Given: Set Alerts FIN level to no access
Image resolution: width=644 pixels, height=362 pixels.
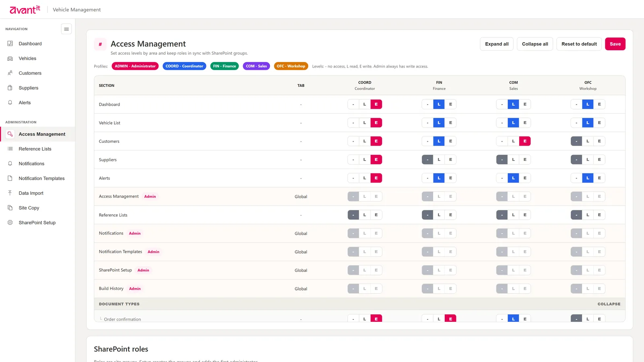Looking at the screenshot, I should tap(427, 178).
